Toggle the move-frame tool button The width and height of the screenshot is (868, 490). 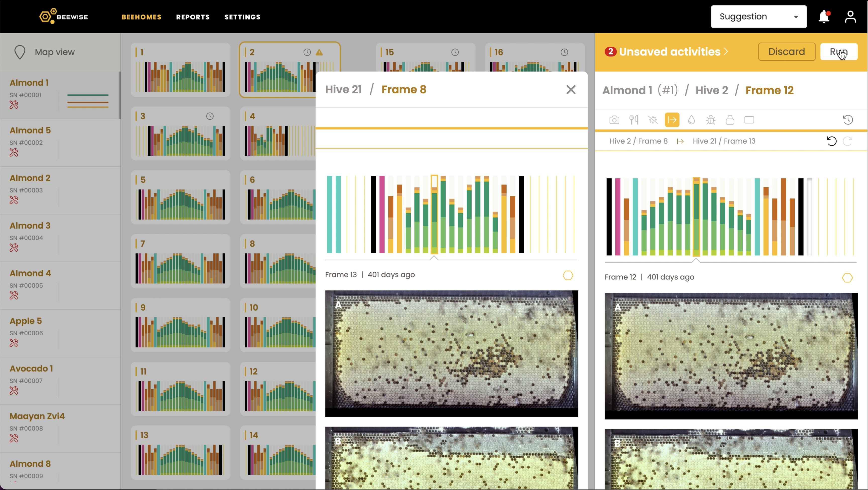672,120
